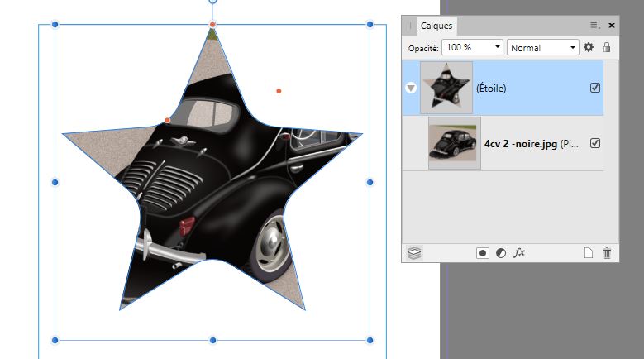Click the orange star point handle at top

[212, 25]
